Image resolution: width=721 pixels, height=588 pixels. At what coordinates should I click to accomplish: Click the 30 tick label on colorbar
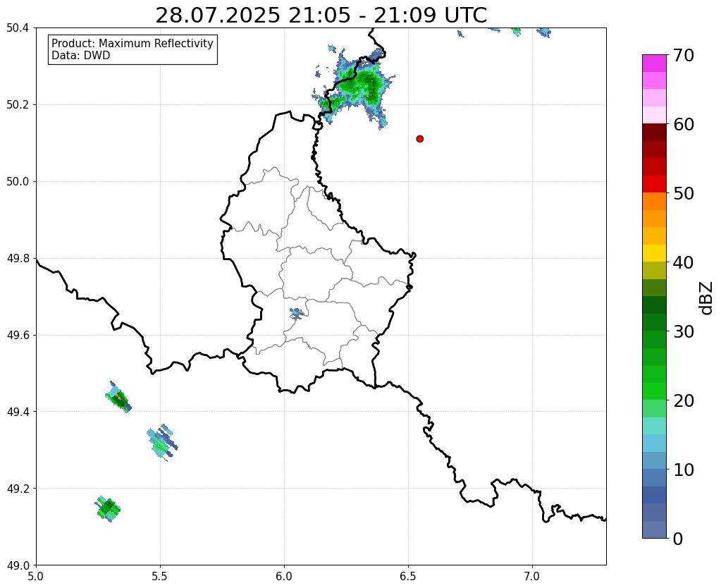(x=684, y=331)
